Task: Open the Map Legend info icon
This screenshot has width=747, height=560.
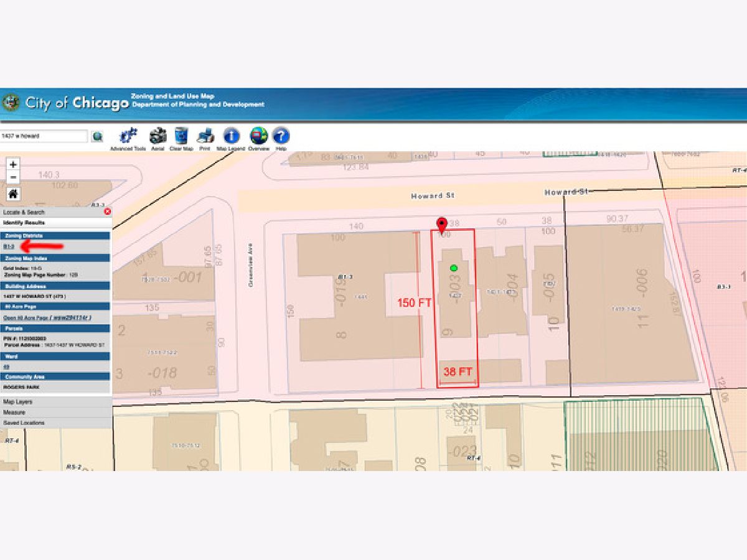Action: 231,136
